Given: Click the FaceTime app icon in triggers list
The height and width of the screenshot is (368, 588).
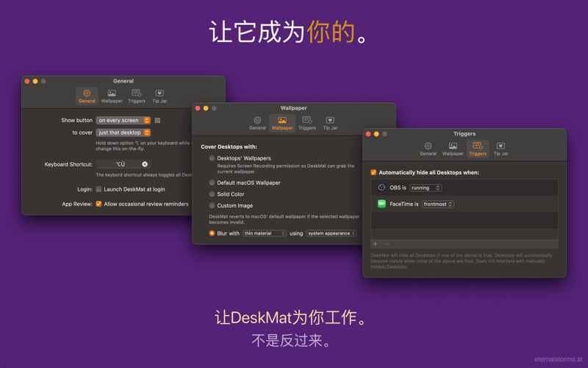Looking at the screenshot, I should point(381,204).
